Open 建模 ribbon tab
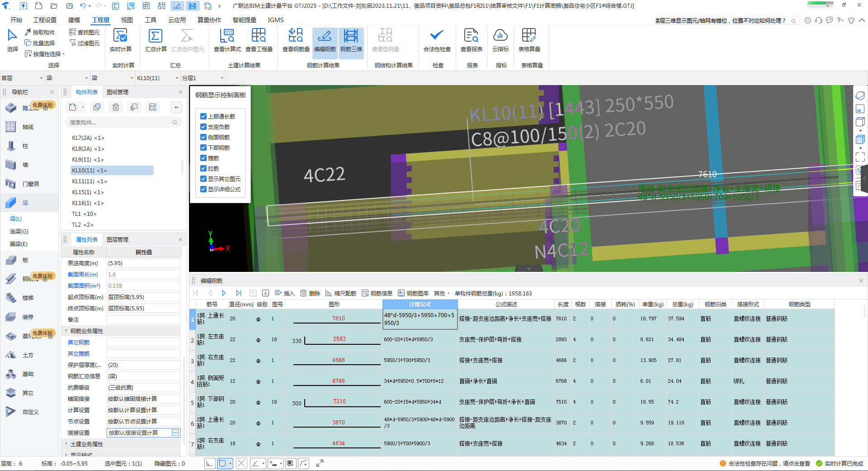This screenshot has height=471, width=868. [x=74, y=20]
